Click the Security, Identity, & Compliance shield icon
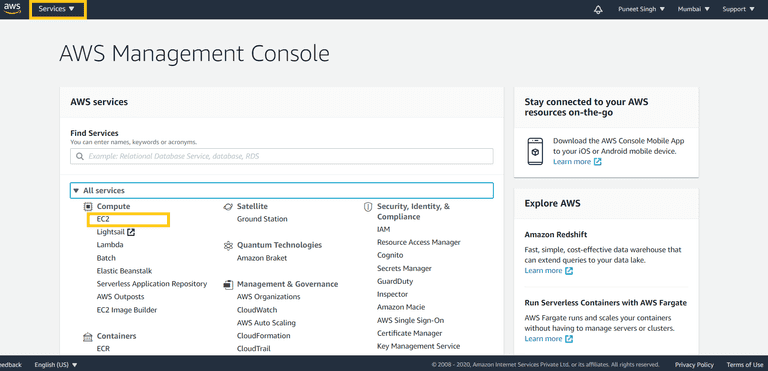768x371 pixels. point(368,207)
